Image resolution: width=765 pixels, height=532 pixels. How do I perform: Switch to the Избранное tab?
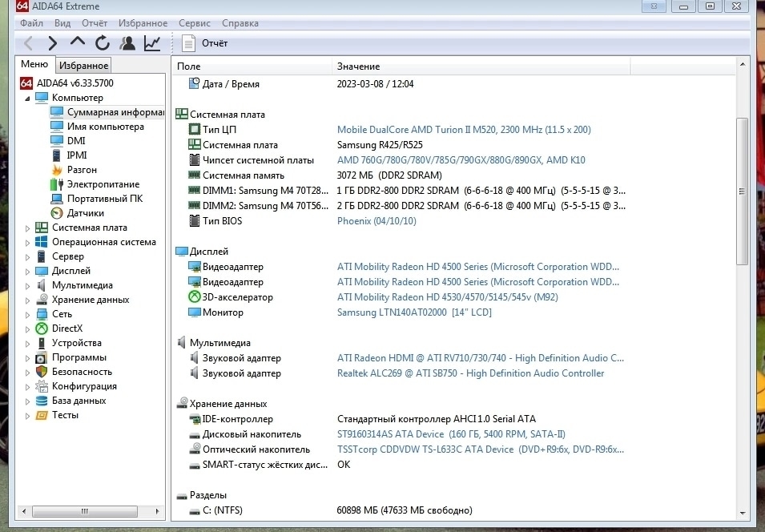pyautogui.click(x=84, y=66)
